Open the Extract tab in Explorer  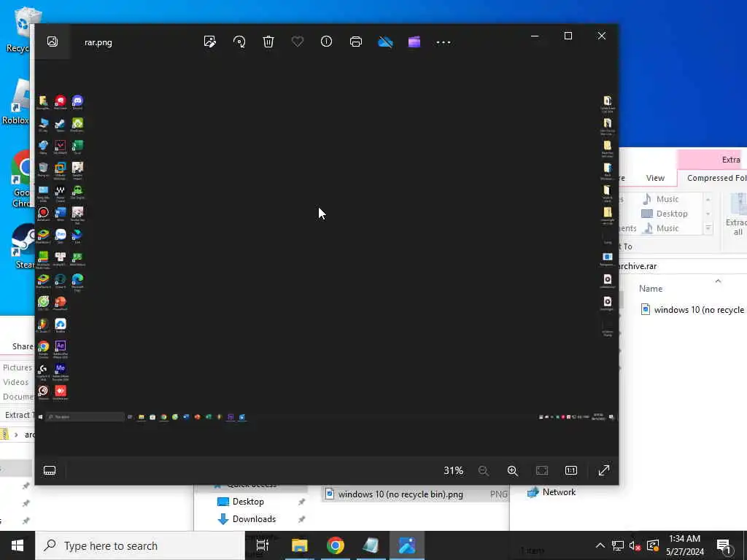click(731, 160)
